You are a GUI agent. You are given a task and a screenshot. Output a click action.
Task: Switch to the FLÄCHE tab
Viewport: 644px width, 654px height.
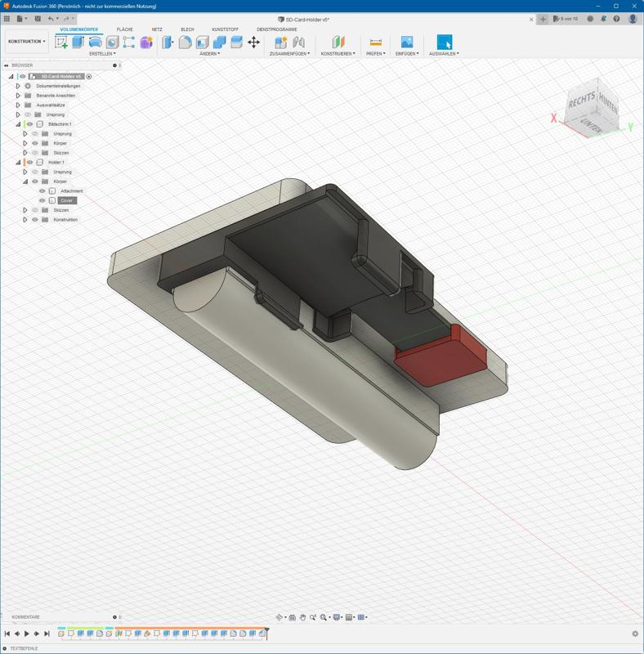point(125,29)
